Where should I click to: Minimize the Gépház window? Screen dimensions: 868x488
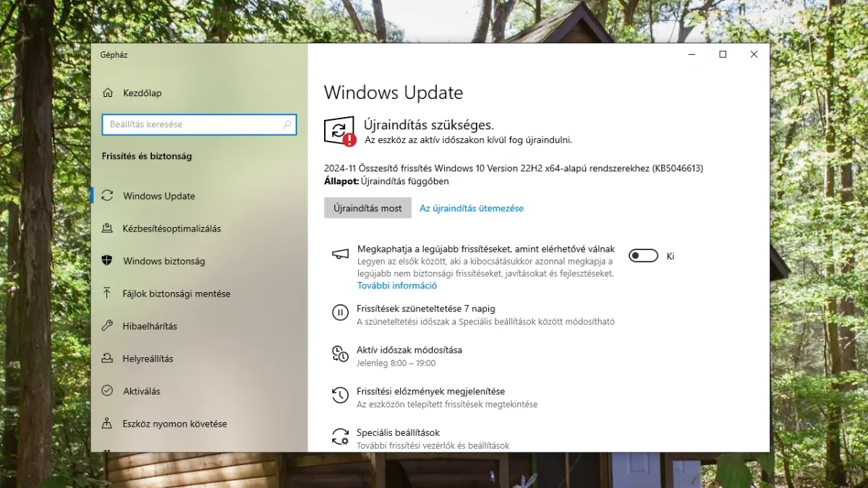[x=691, y=54]
